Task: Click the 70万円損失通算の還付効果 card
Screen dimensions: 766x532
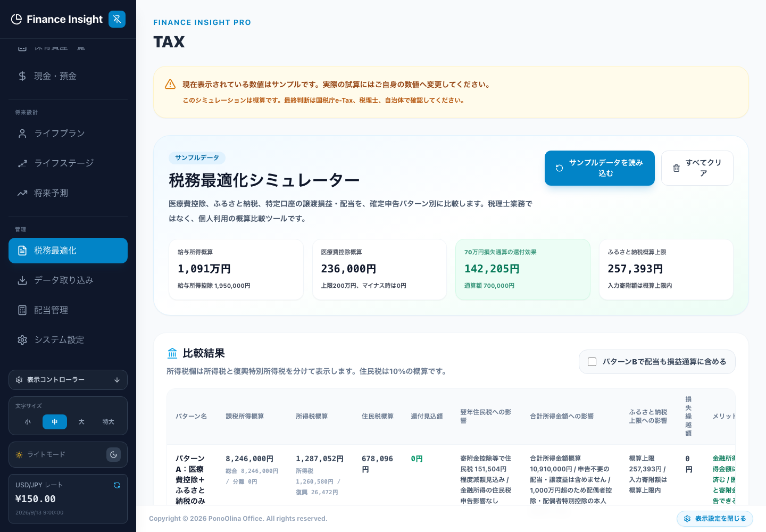Action: 523,270
